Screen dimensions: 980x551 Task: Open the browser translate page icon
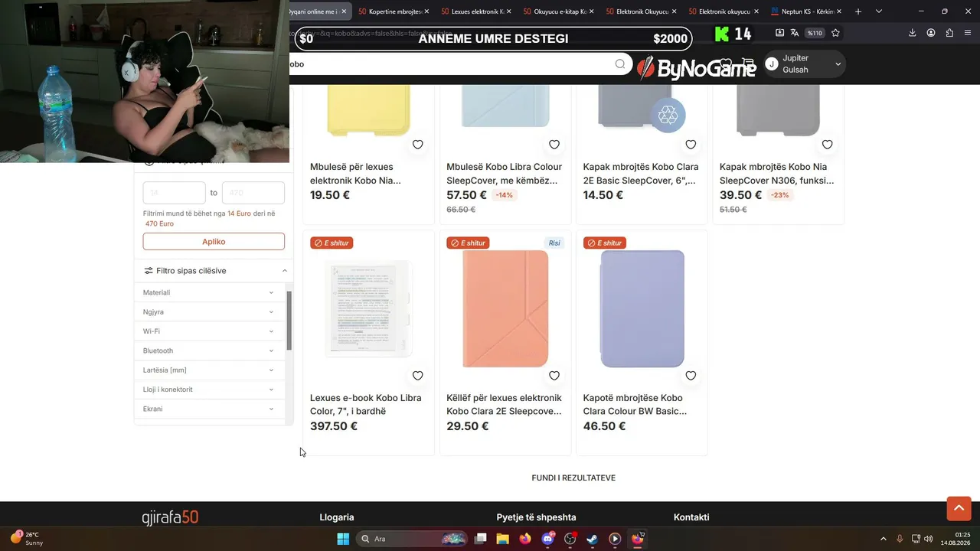point(795,33)
